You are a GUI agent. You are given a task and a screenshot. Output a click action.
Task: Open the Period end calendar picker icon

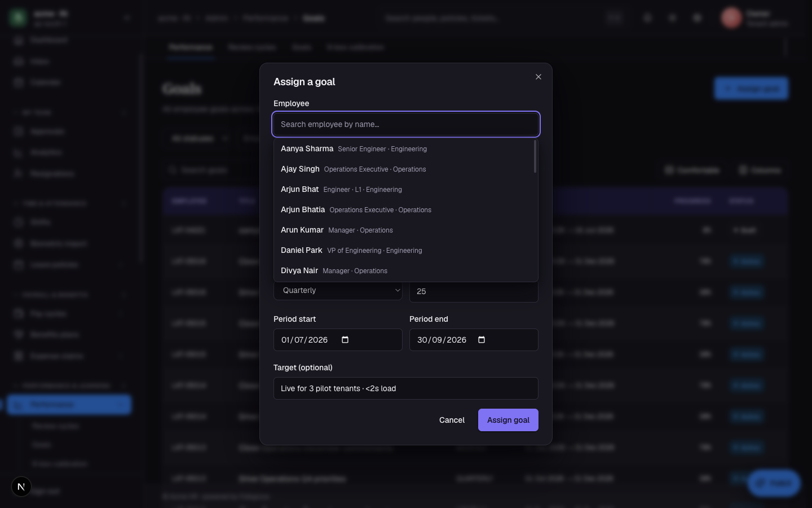tap(482, 340)
